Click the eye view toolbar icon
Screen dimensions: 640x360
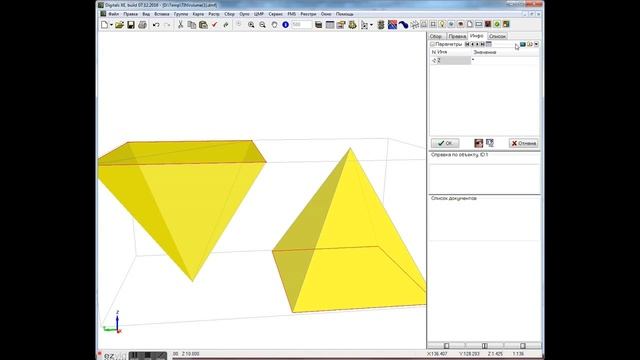tap(460, 24)
